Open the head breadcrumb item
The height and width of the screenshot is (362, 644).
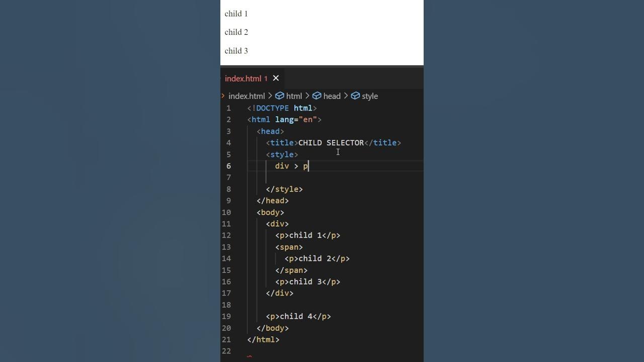332,96
